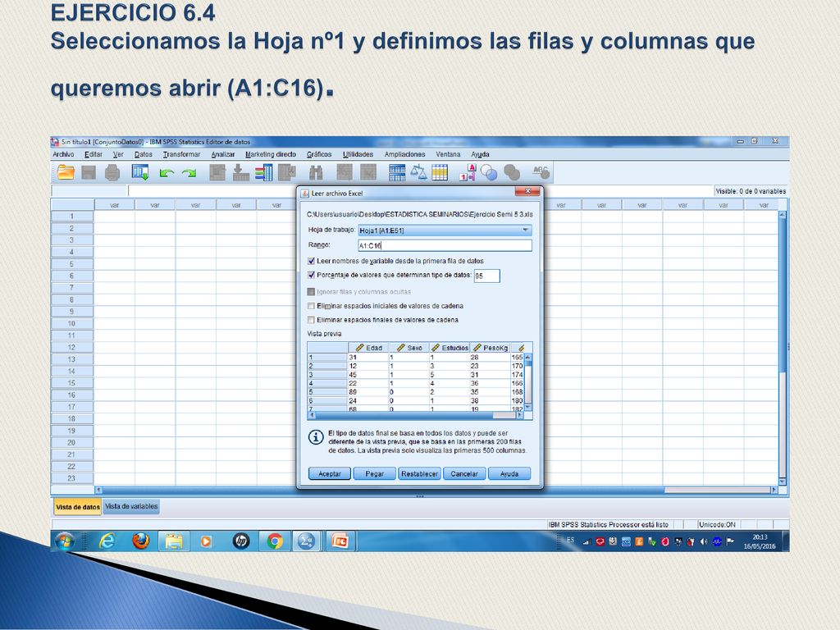Image resolution: width=840 pixels, height=630 pixels.
Task: Click the Rango input field
Action: [x=445, y=245]
